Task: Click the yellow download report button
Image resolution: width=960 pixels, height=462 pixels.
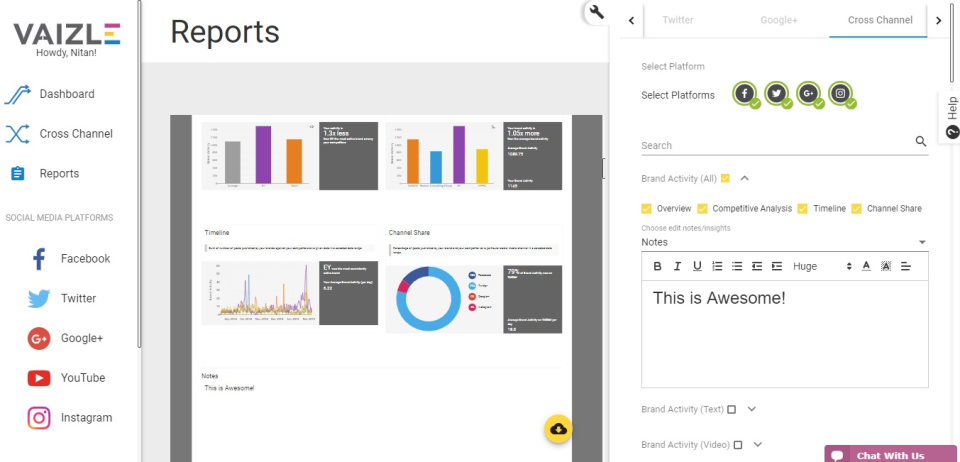Action: coord(558,428)
